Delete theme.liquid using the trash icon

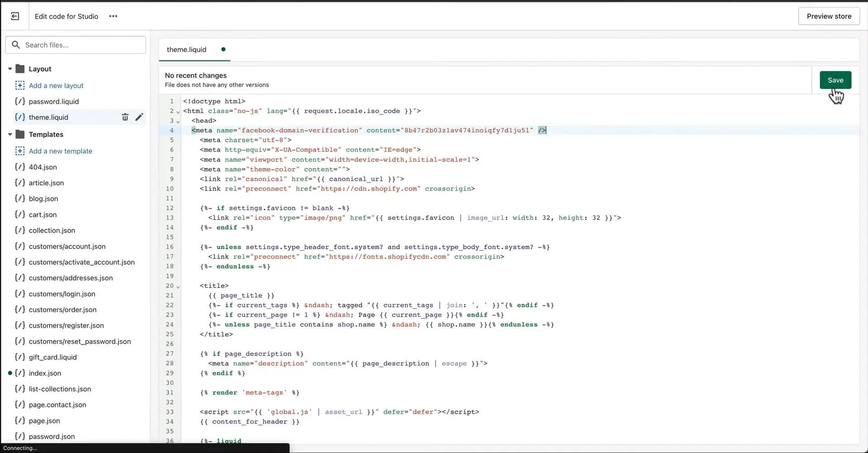[125, 117]
